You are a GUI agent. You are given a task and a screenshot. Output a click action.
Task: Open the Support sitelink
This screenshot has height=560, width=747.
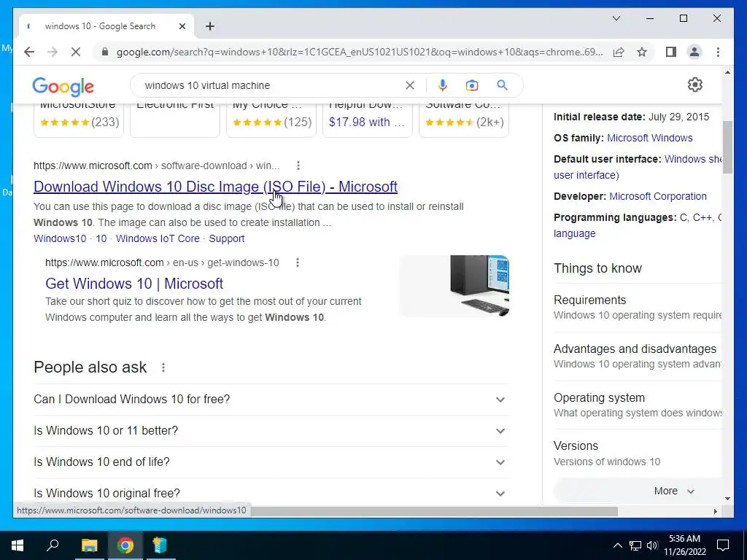pyautogui.click(x=227, y=238)
